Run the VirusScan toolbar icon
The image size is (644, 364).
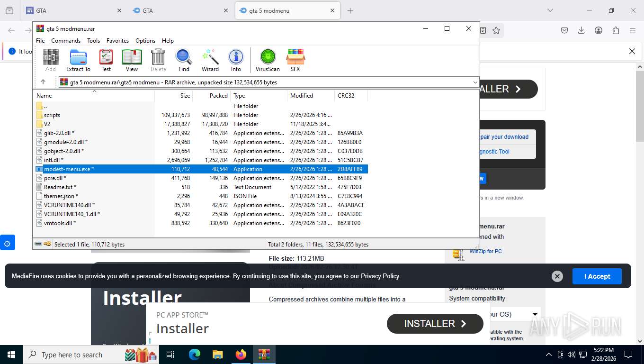(x=268, y=60)
